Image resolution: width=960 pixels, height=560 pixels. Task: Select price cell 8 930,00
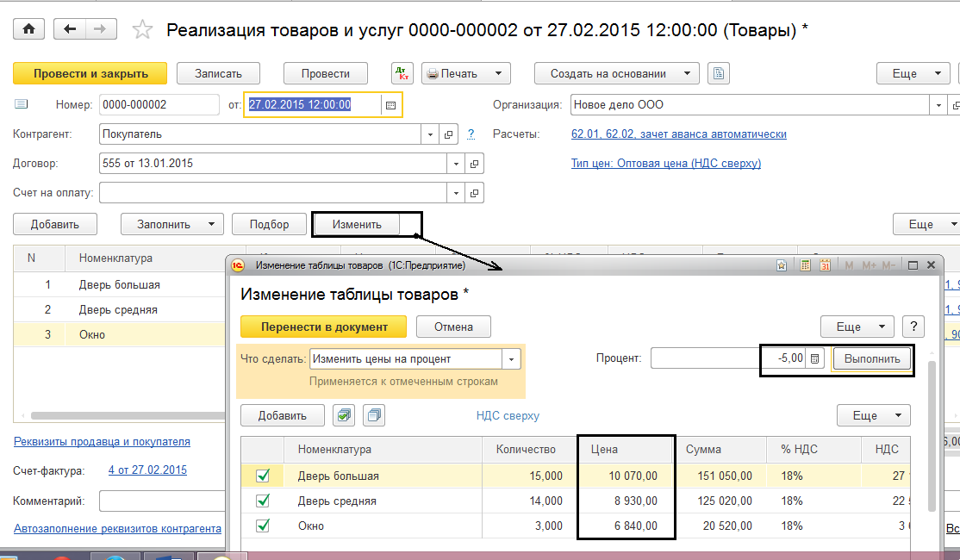[x=626, y=501]
